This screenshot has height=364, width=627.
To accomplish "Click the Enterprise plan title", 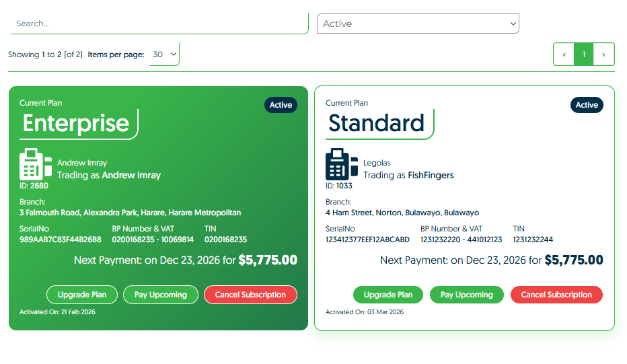I will tap(76, 123).
